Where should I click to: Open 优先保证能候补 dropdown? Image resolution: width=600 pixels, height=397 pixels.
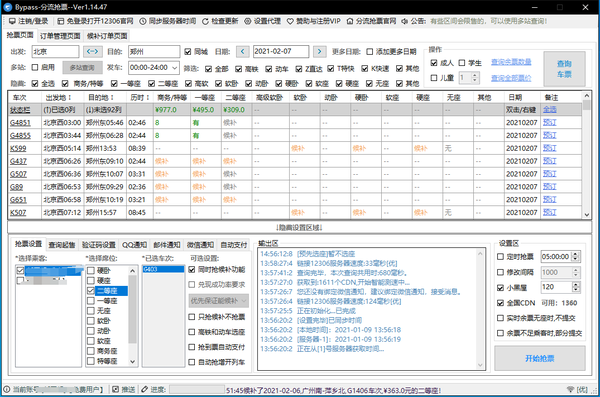(219, 301)
